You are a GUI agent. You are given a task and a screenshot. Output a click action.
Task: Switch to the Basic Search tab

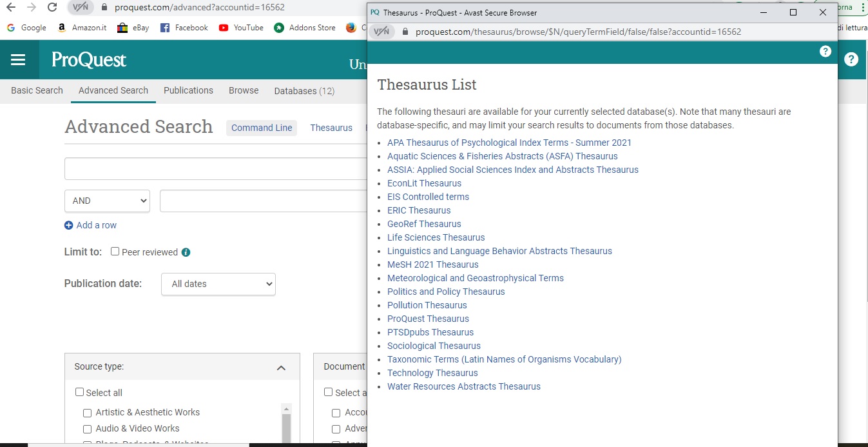pyautogui.click(x=36, y=90)
